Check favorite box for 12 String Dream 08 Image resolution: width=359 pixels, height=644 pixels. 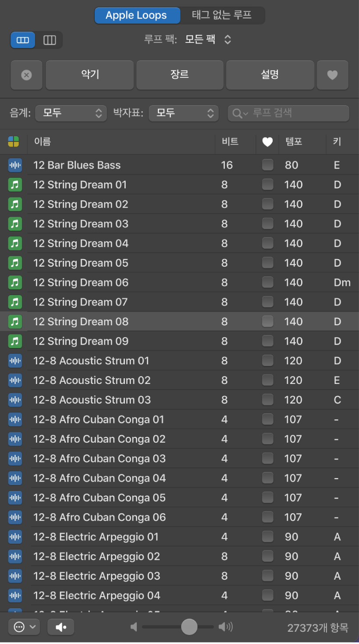click(267, 322)
